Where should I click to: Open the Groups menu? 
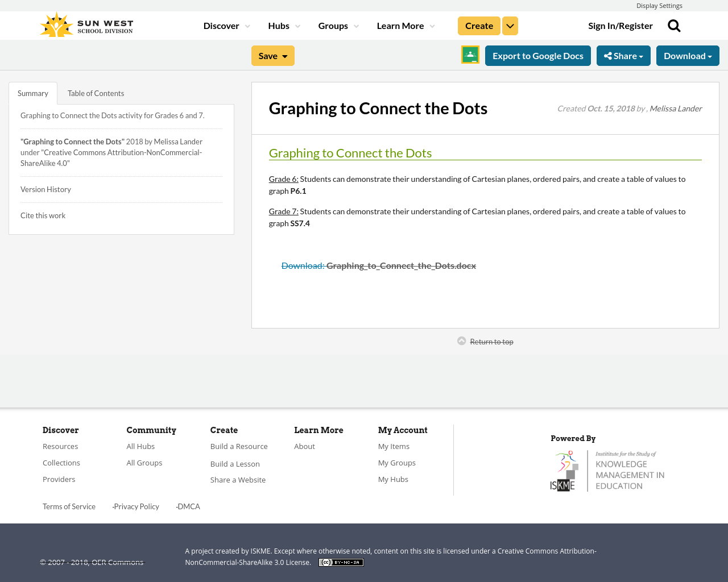tap(338, 25)
